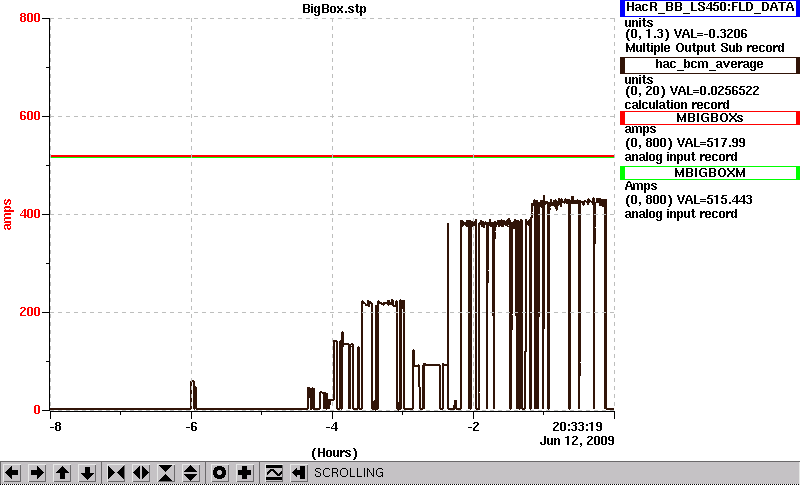Pan the plot right with the right arrow
Image resolution: width=800 pixels, height=485 pixels.
point(37,473)
